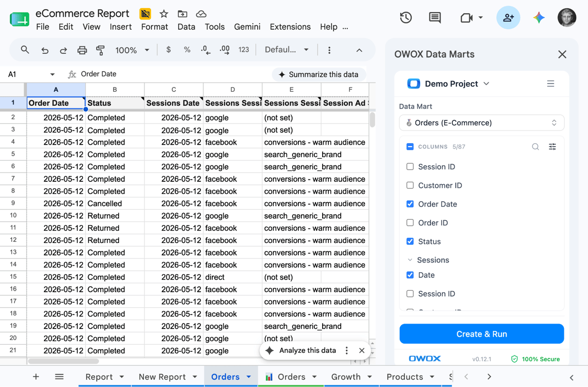Switch to the Products sheet tab
Screen dimensions: 588x387
405,377
